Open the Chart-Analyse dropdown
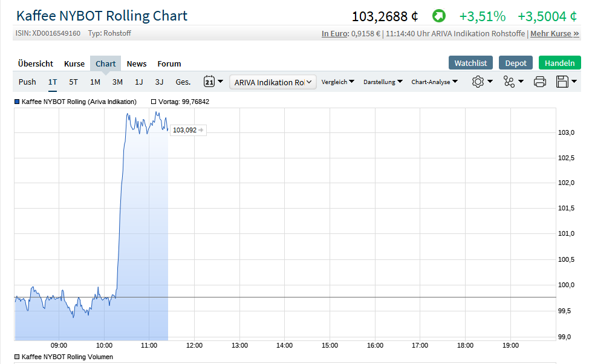 (434, 82)
